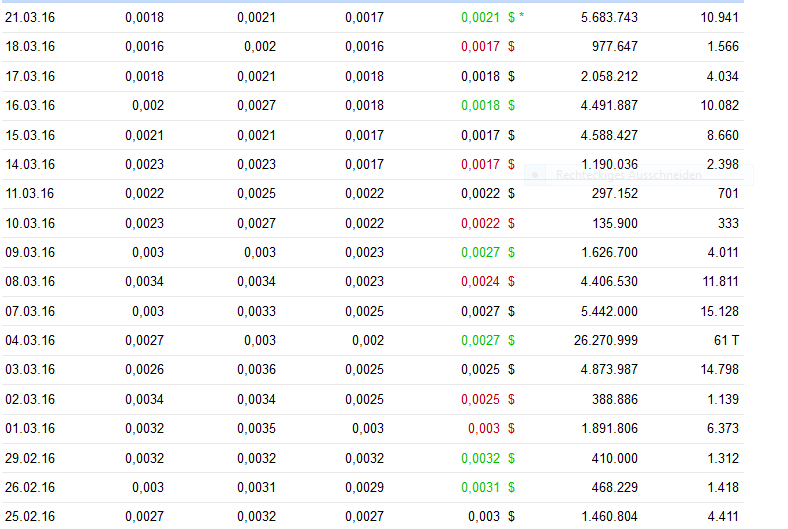Click the turnover value 701
The height and width of the screenshot is (529, 788).
click(728, 193)
